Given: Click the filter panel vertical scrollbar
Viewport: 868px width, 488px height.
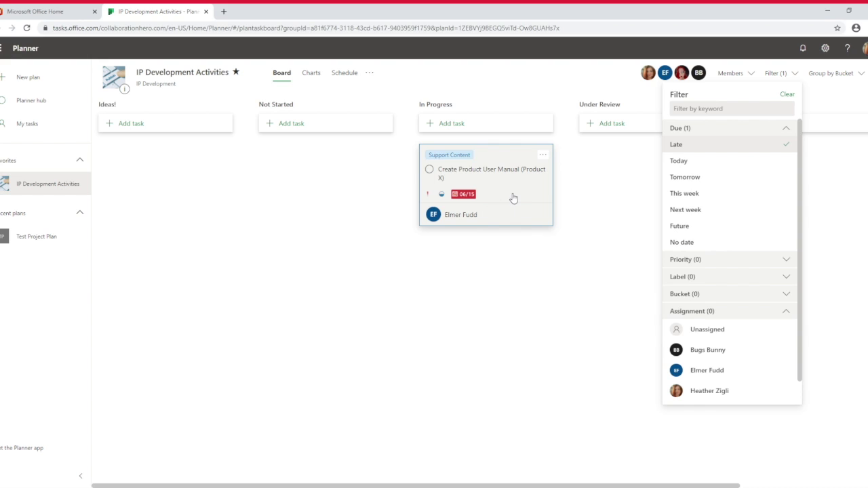Looking at the screenshot, I should point(800,251).
